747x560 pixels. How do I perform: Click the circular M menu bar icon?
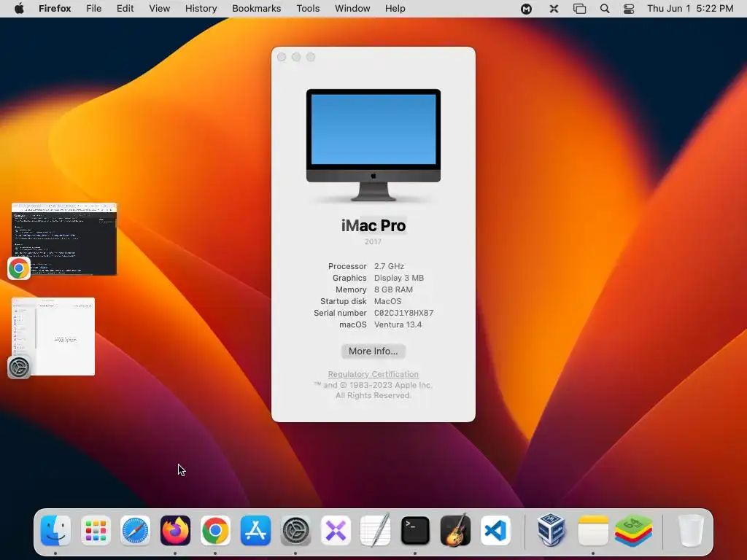coord(526,9)
